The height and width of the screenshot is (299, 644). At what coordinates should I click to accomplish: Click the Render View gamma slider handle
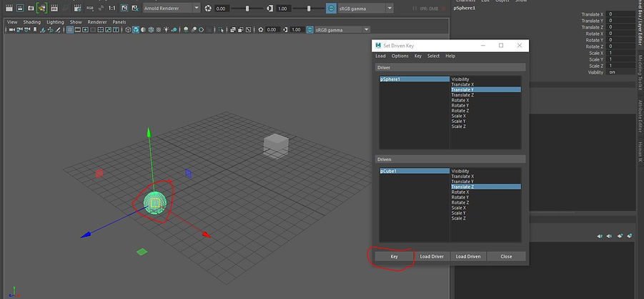point(309,8)
